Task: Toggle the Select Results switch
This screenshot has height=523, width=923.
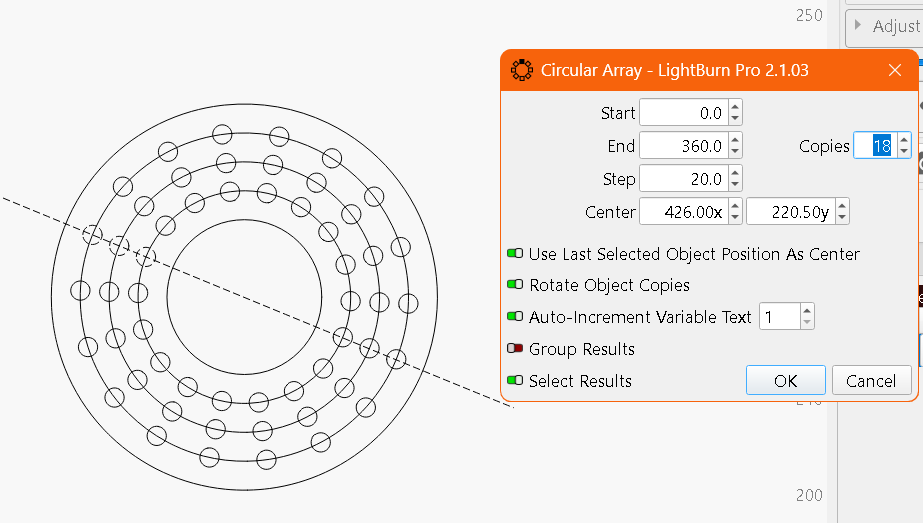Action: tap(515, 380)
